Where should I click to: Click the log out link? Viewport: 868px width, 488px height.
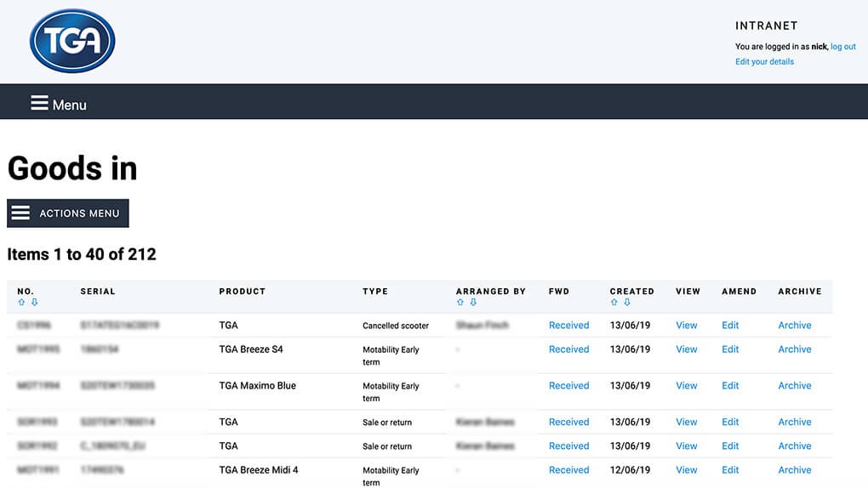pos(843,47)
